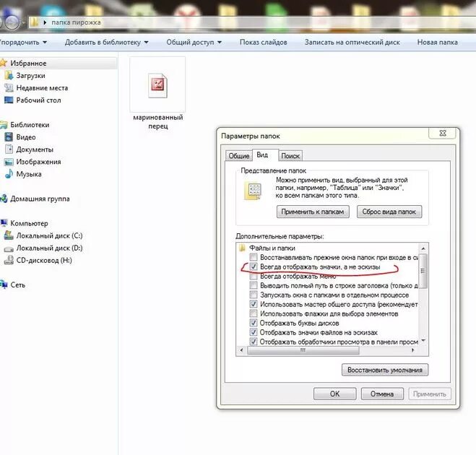Enable Восстанавливать прежние окна папок checkbox

tap(254, 257)
